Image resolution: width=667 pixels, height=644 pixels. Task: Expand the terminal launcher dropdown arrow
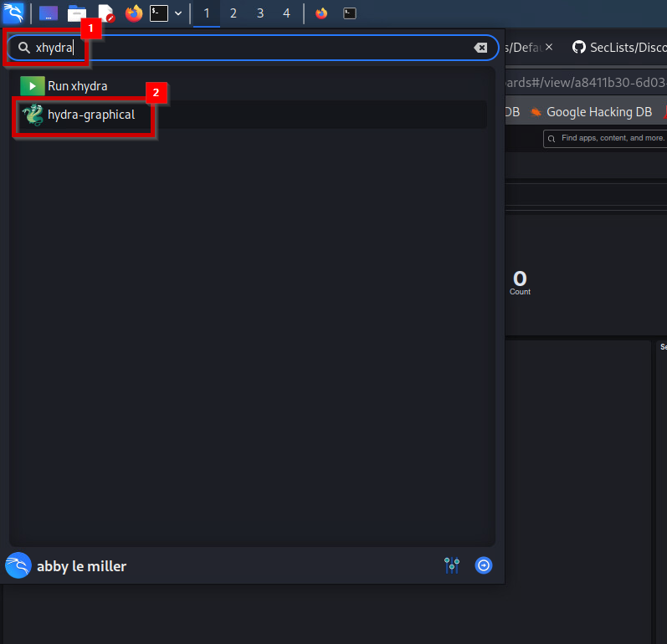tap(178, 13)
